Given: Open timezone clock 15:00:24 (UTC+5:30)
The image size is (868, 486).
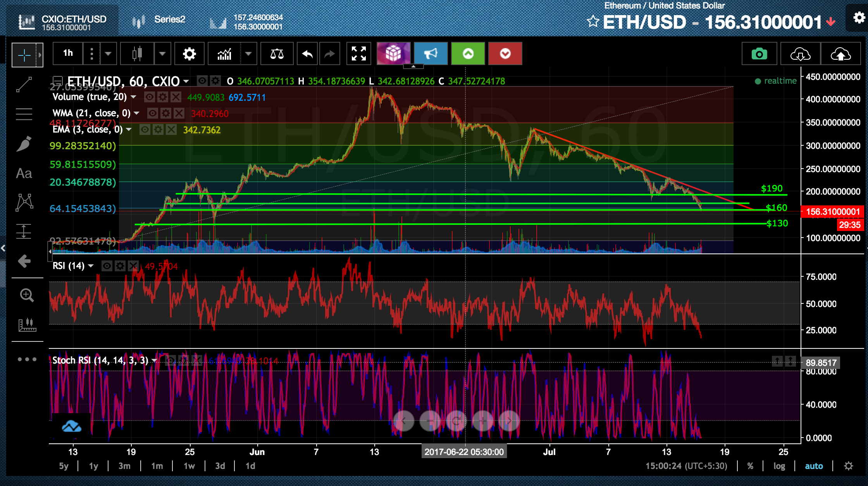Looking at the screenshot, I should (686, 466).
